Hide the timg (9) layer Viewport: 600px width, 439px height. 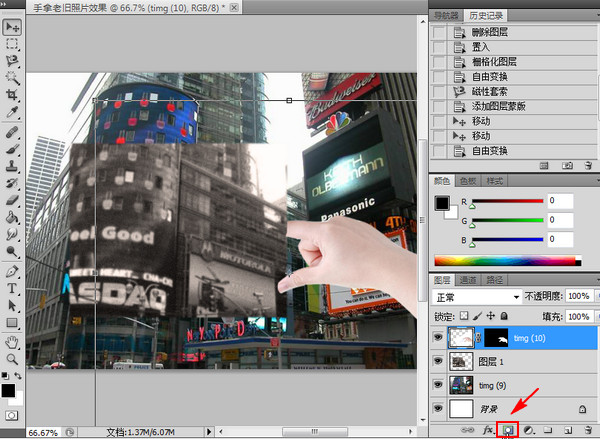[x=438, y=385]
